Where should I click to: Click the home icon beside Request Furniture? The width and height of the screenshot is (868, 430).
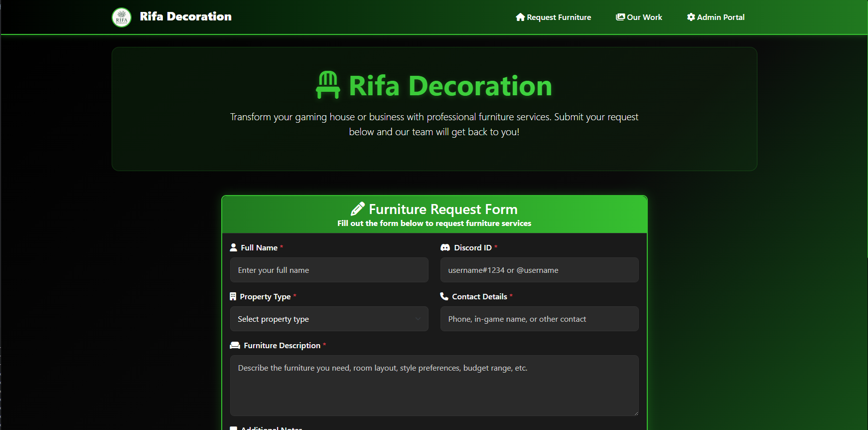pyautogui.click(x=520, y=17)
